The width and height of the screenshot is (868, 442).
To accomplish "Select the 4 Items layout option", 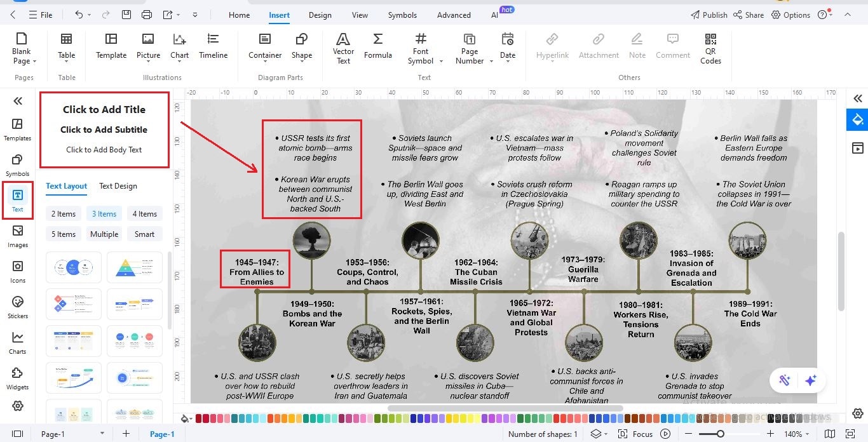I will 144,213.
